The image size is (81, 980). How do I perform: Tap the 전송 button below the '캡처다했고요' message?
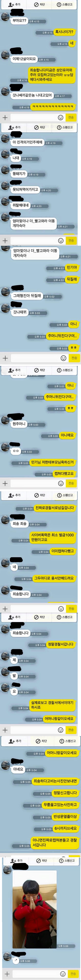point(71,483)
